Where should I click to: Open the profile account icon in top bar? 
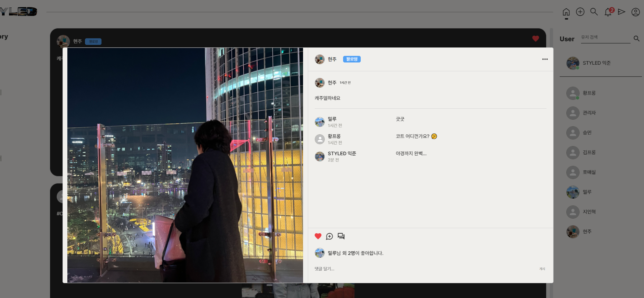tap(635, 12)
